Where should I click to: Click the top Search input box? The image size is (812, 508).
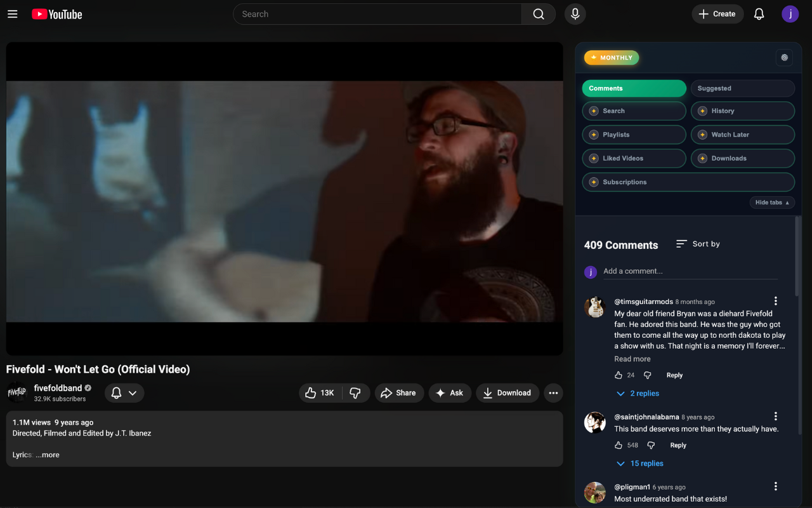click(x=377, y=14)
